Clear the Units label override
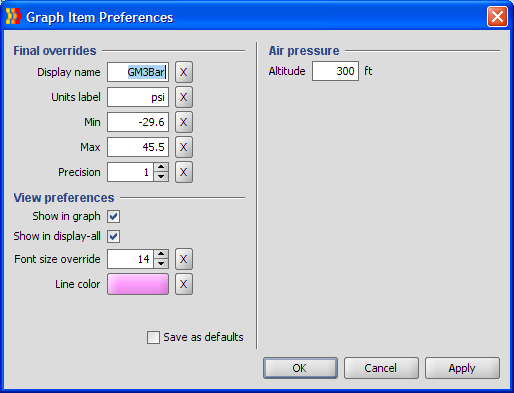 [184, 97]
